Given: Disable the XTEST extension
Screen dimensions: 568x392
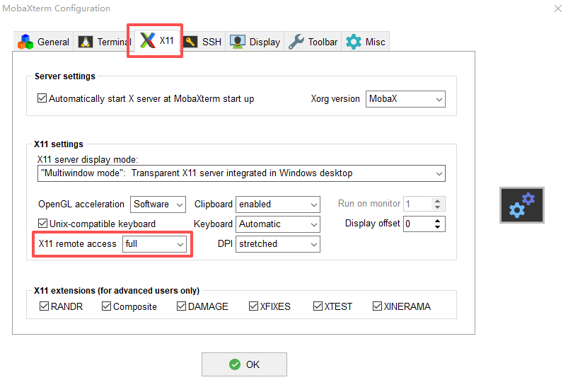Looking at the screenshot, I should click(318, 306).
